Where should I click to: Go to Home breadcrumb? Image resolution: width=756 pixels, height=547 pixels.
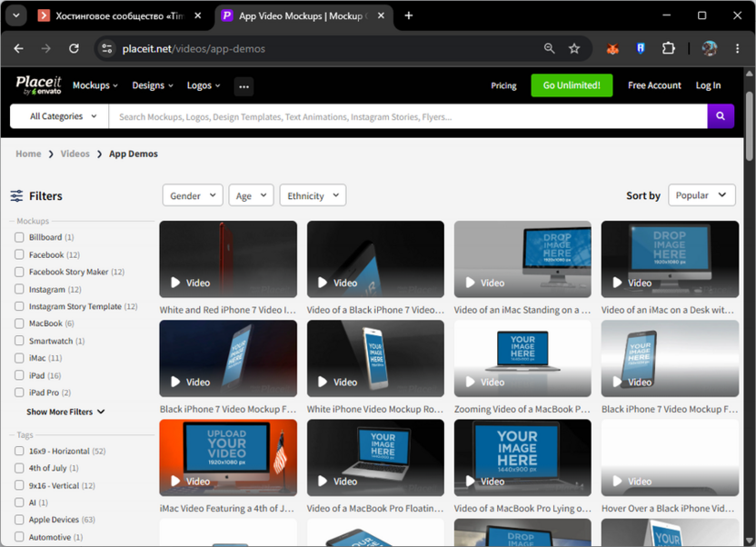tap(28, 154)
